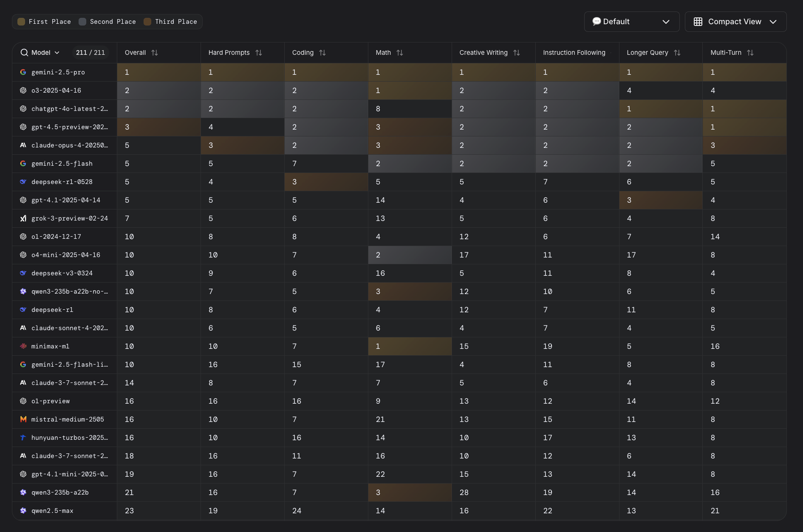Click qwen3-235b-a22b Creative Writing rank 28 cell
Viewport: 803px width, 532px height.
pos(493,492)
